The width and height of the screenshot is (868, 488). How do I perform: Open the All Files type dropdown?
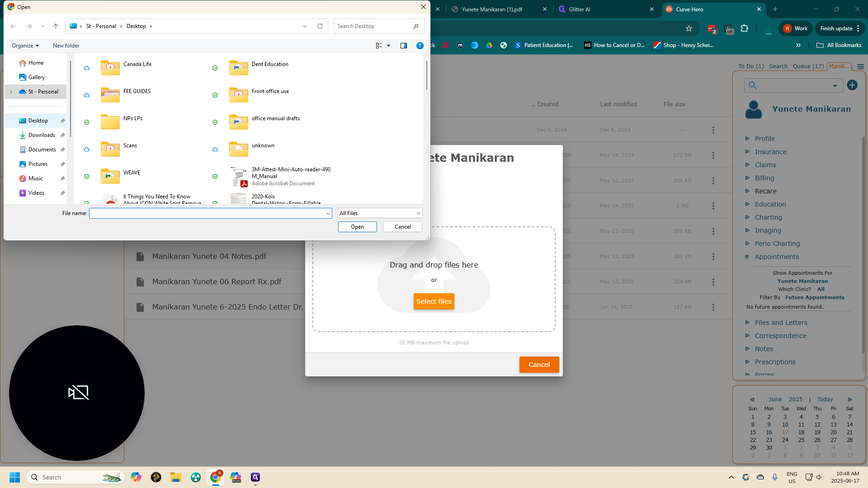380,213
